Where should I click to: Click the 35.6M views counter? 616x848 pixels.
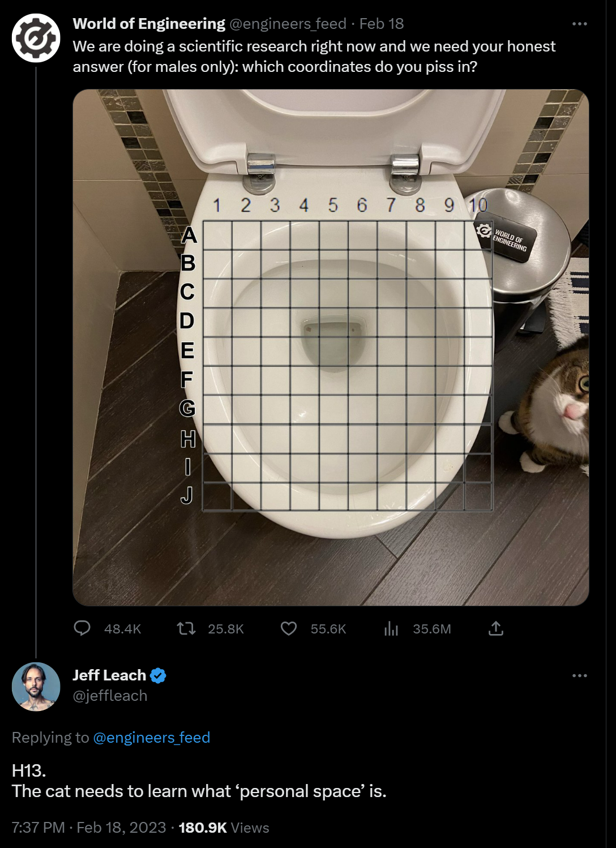[x=432, y=628]
